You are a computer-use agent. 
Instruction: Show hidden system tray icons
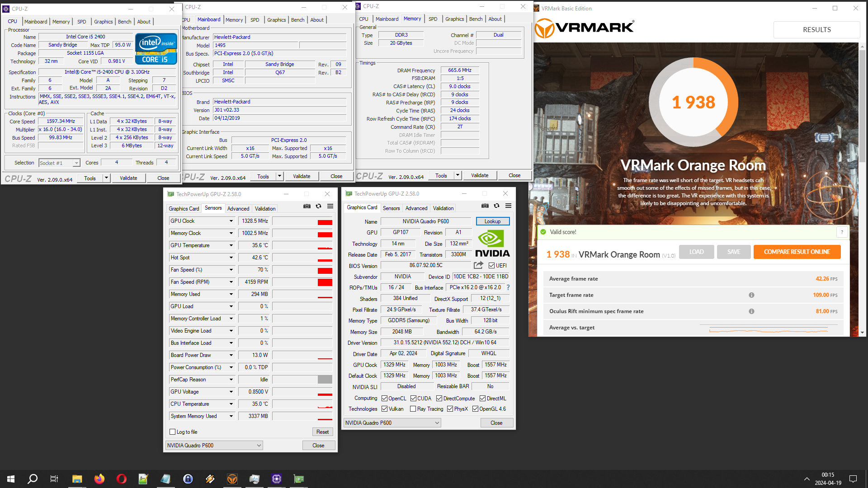[807, 479]
